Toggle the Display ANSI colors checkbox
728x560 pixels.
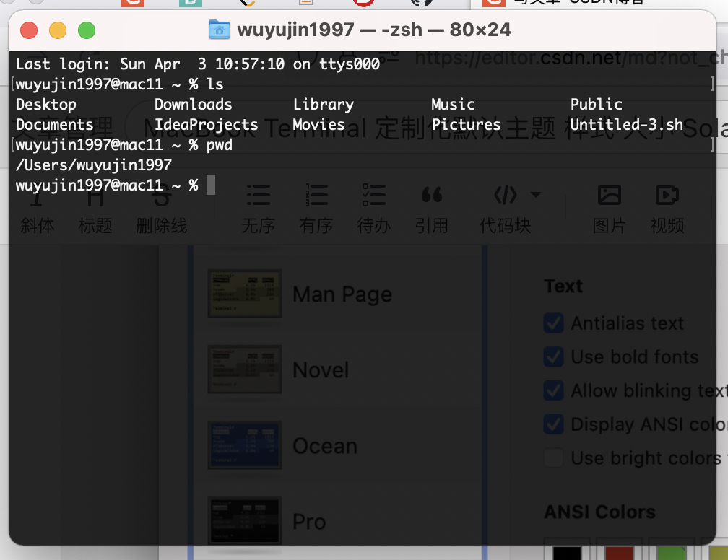point(553,424)
